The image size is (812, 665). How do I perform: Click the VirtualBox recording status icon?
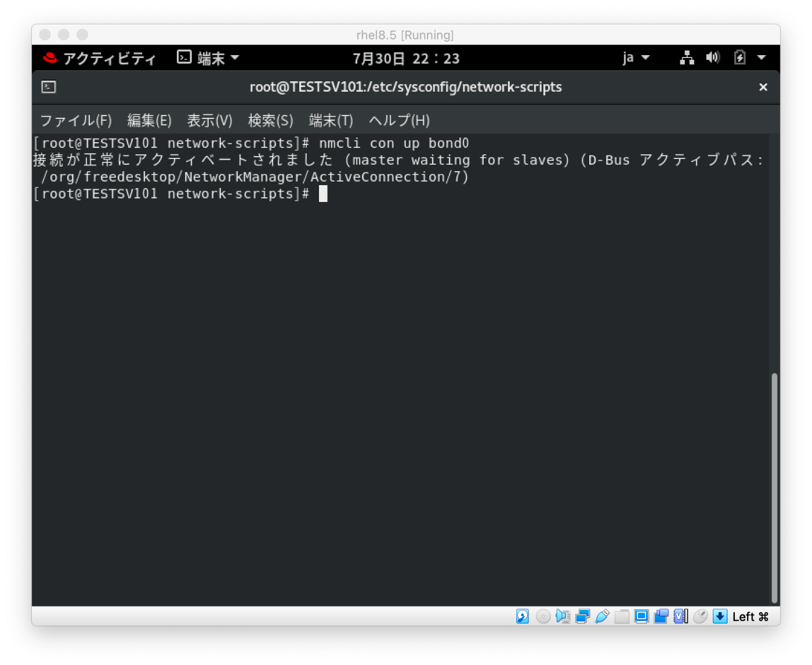tap(661, 616)
